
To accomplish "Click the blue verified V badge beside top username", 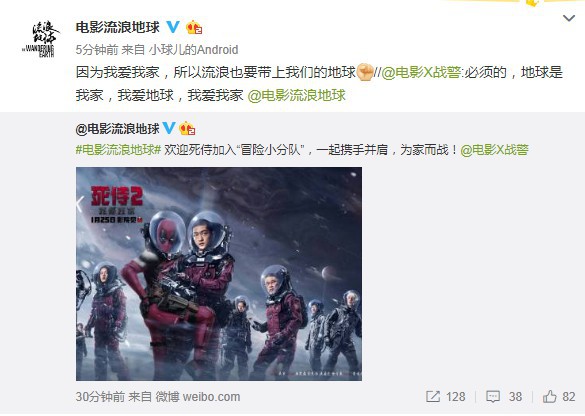I will [173, 27].
